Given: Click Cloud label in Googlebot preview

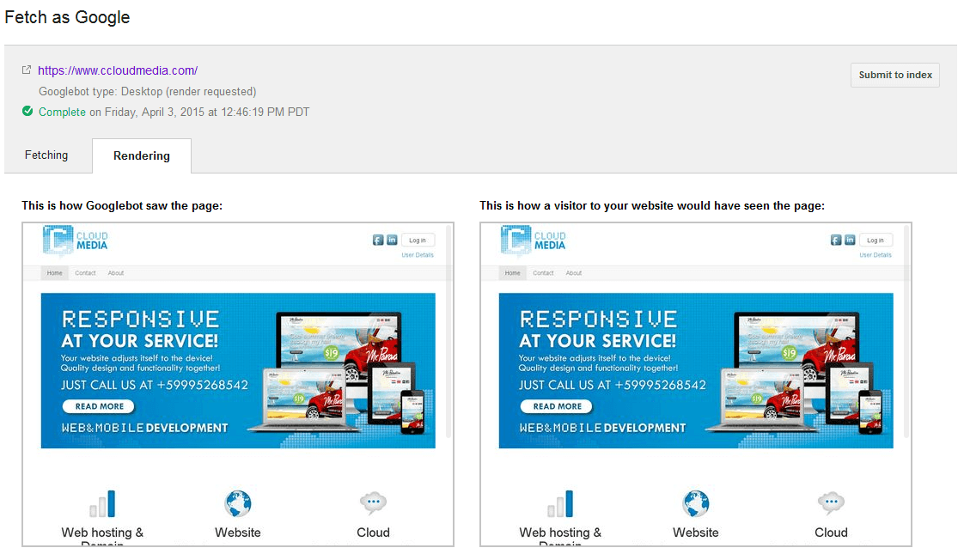Looking at the screenshot, I should point(373,533).
